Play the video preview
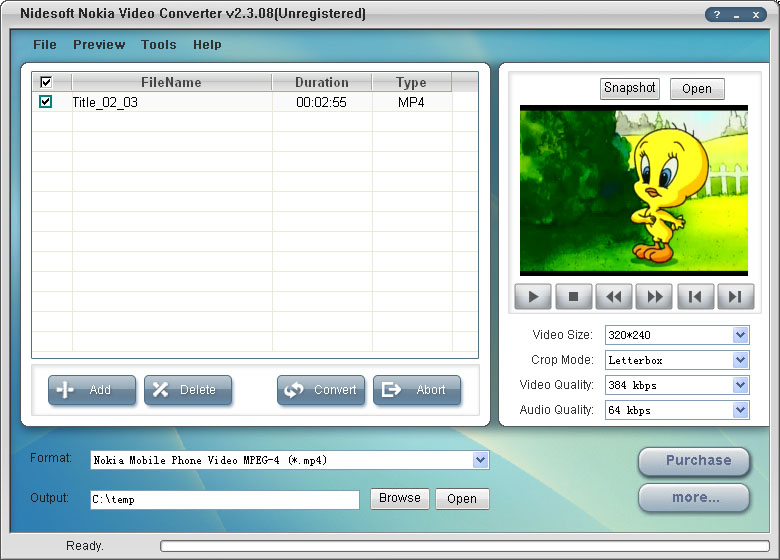 [x=533, y=297]
